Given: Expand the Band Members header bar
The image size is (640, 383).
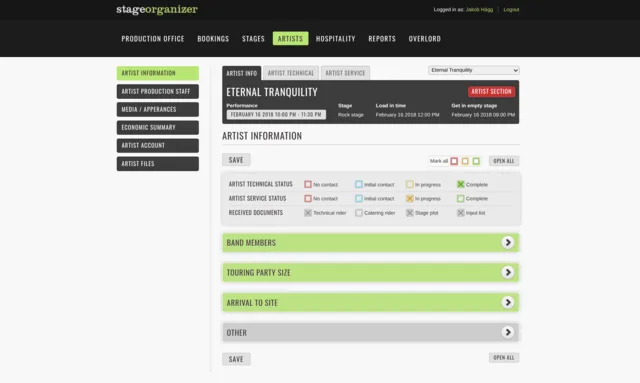Looking at the screenshot, I should 370,243.
